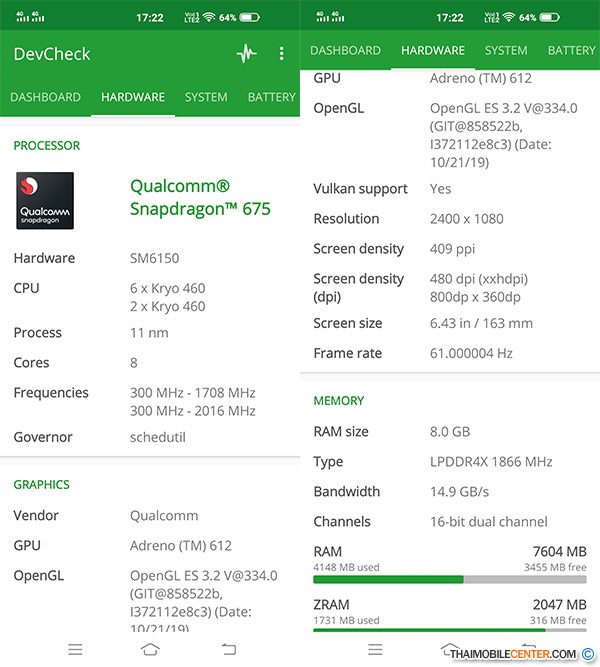The height and width of the screenshot is (667, 600).
Task: Open BATTERY tab on left screen
Action: point(272,97)
